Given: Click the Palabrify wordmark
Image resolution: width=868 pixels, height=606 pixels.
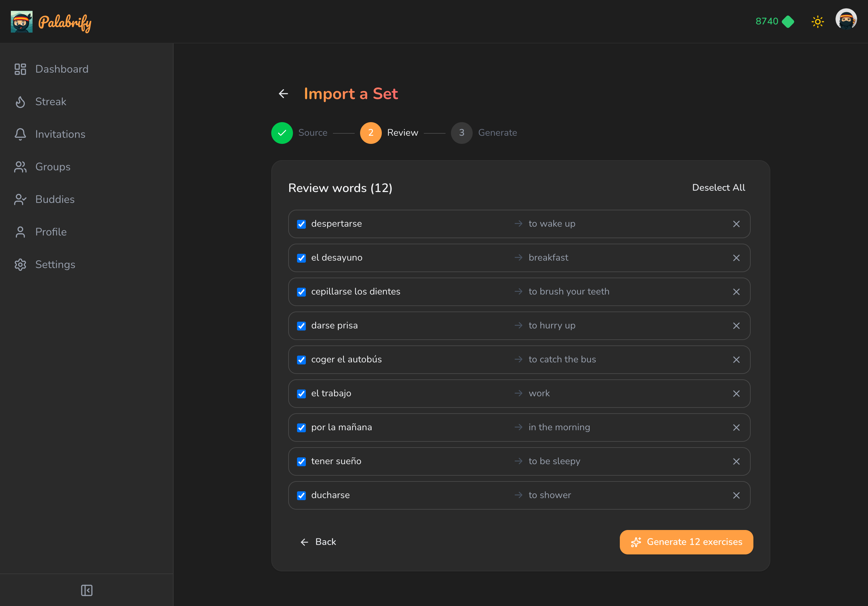Looking at the screenshot, I should [x=65, y=23].
